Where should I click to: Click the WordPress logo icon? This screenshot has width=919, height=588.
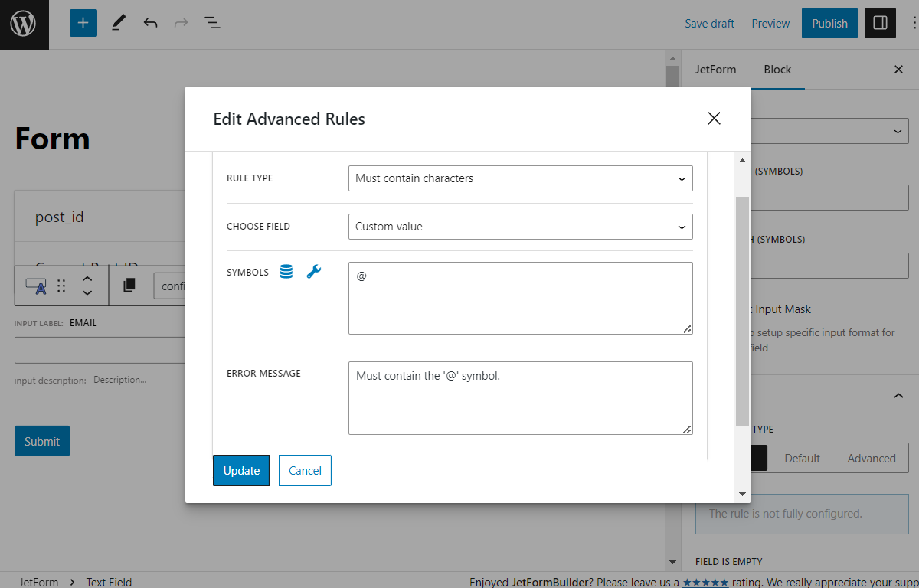coord(24,24)
